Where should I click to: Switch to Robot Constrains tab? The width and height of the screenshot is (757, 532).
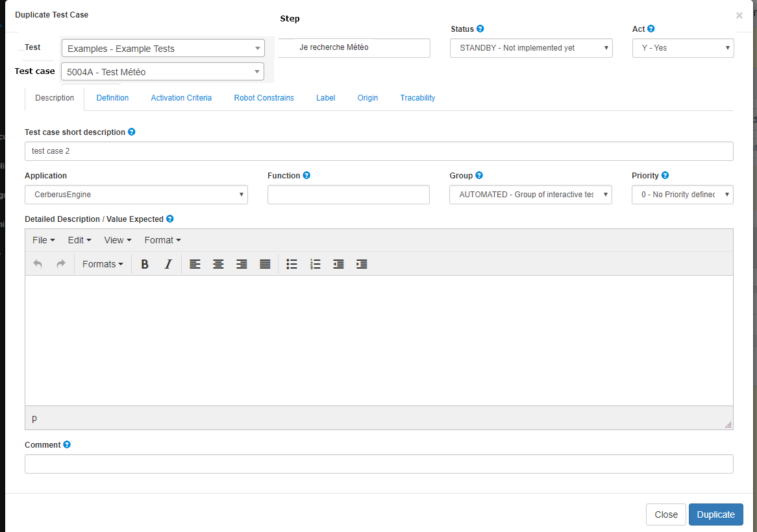click(264, 98)
